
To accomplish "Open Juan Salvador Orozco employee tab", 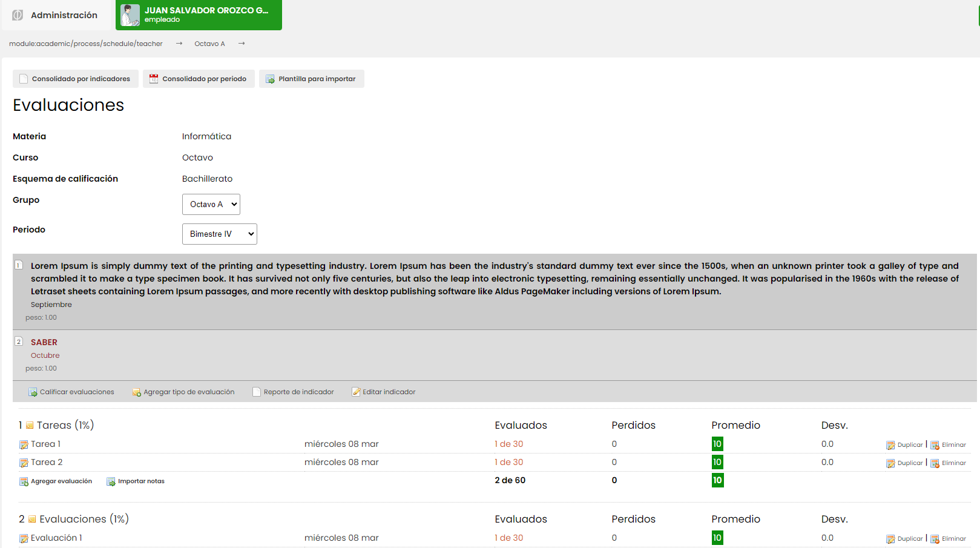I will pos(199,15).
